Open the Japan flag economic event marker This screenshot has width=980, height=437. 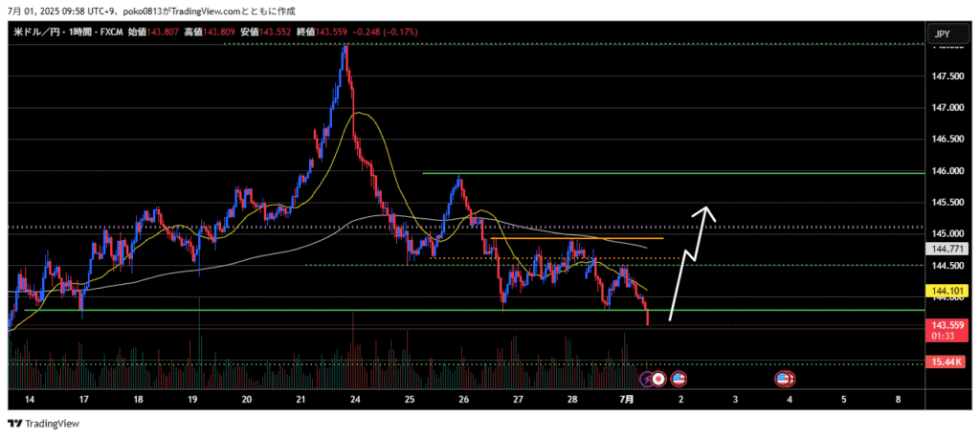[x=658, y=379]
